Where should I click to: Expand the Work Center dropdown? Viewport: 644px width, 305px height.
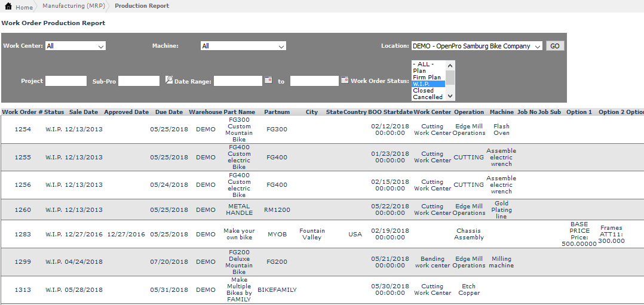click(x=75, y=46)
